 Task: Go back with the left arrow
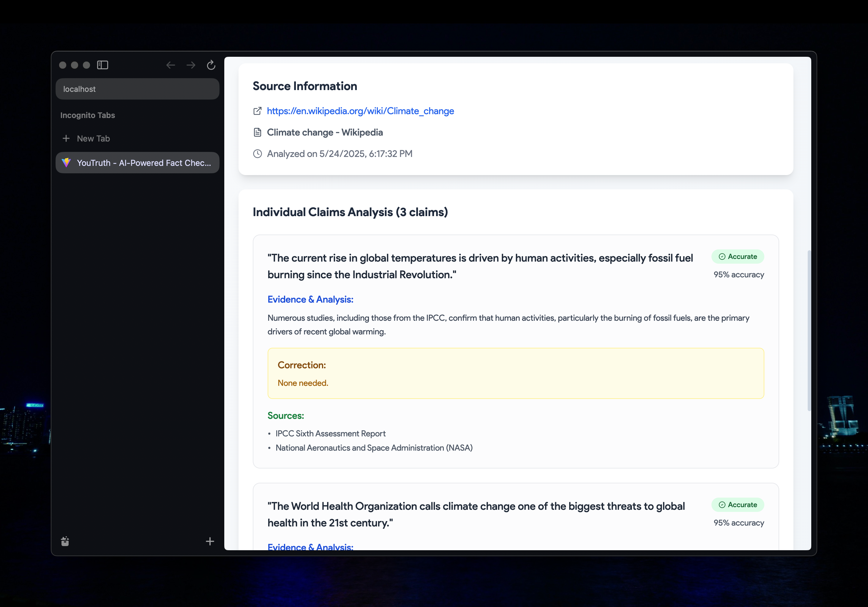tap(171, 65)
